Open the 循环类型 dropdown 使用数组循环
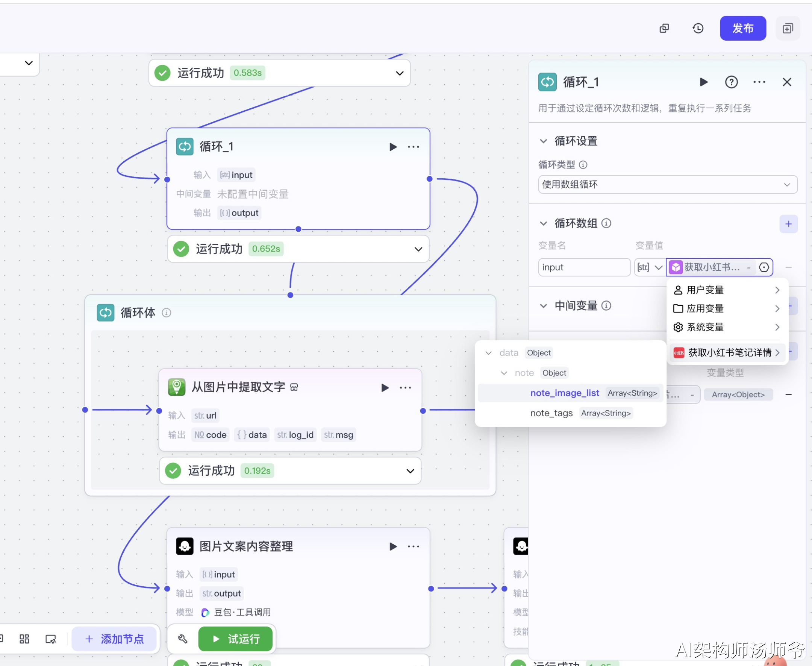This screenshot has width=812, height=666. coord(667,185)
